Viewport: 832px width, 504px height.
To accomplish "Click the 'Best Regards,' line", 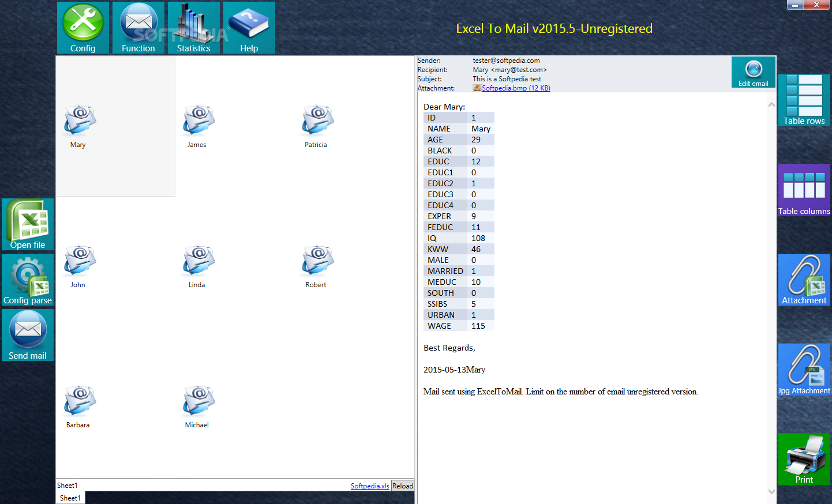I will pos(449,348).
